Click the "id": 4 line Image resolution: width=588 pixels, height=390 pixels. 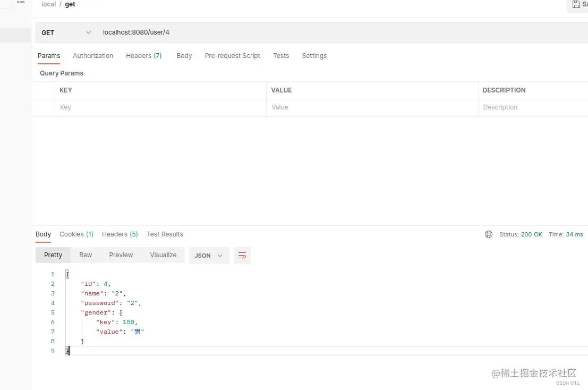96,284
